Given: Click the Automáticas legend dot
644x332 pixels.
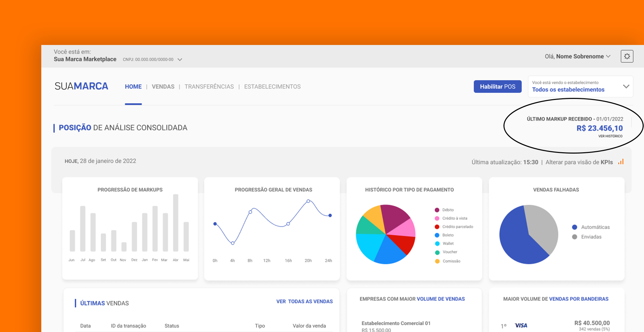Looking at the screenshot, I should click(575, 227).
